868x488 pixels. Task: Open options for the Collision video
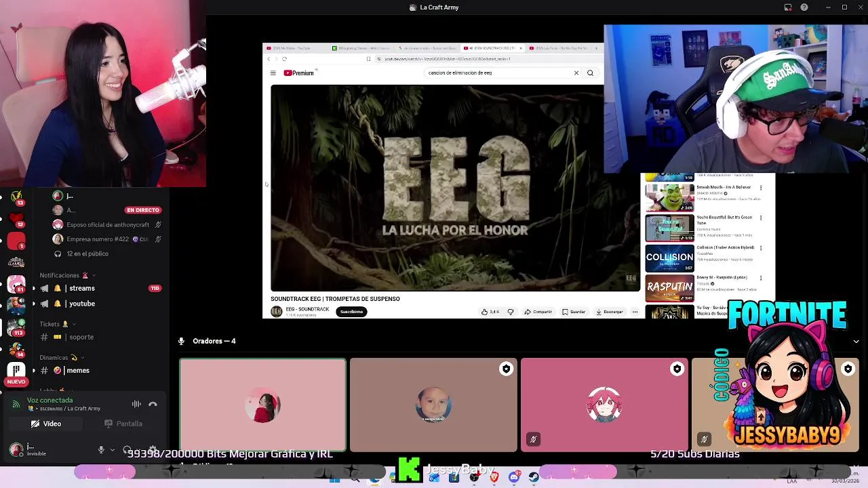(x=761, y=248)
